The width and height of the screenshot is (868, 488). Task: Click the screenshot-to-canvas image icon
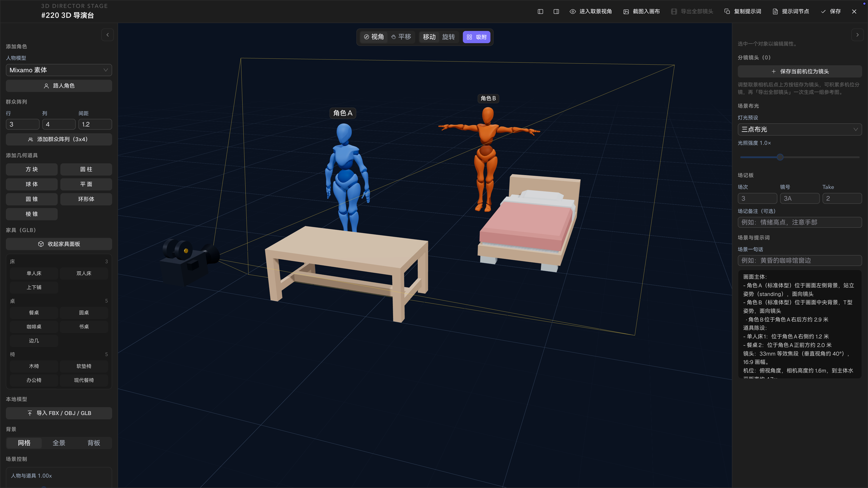coord(626,12)
